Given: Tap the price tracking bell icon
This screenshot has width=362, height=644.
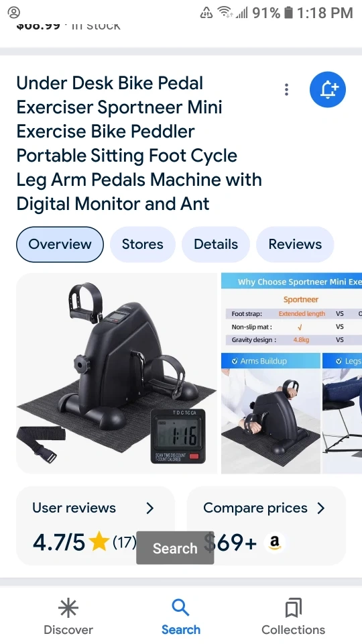Looking at the screenshot, I should pyautogui.click(x=328, y=89).
